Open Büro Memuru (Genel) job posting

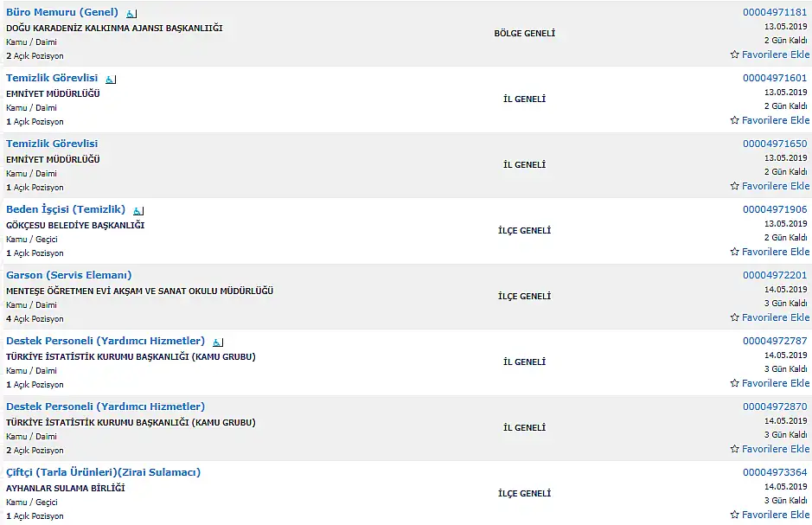click(62, 12)
